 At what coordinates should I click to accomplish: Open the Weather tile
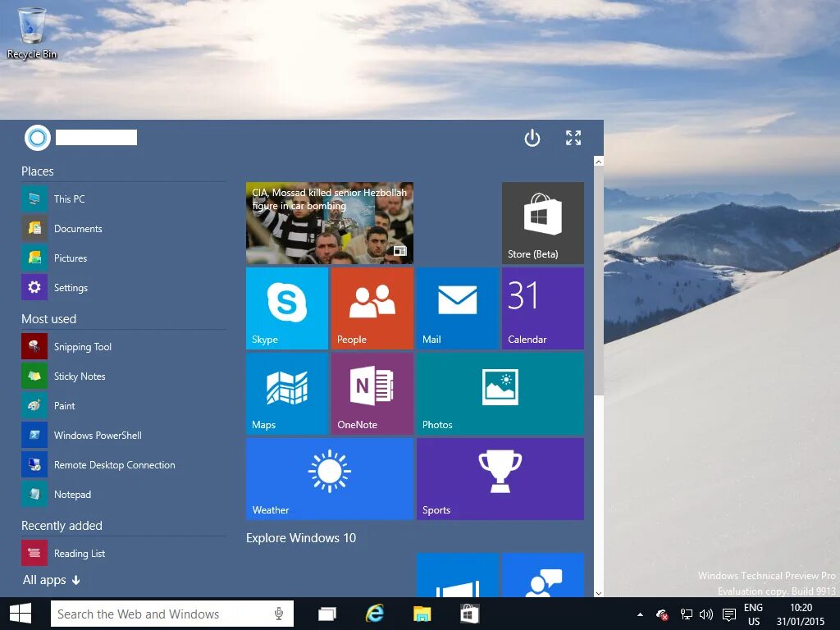(330, 479)
